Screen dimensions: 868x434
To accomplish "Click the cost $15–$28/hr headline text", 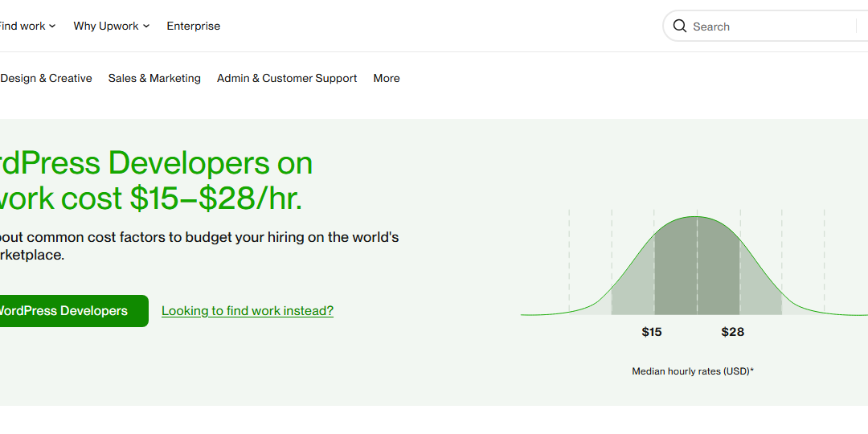I will (181, 199).
